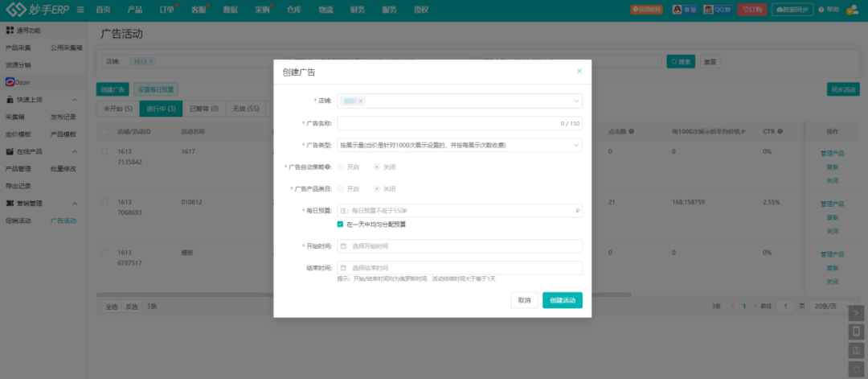Check the row for campaign 7068693
The image size is (868, 379).
click(x=104, y=202)
